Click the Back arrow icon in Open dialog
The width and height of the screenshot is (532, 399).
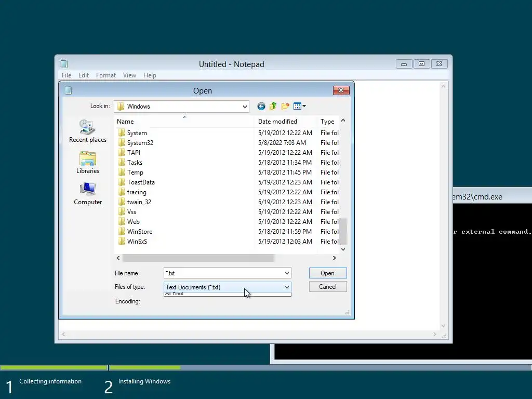coord(261,106)
